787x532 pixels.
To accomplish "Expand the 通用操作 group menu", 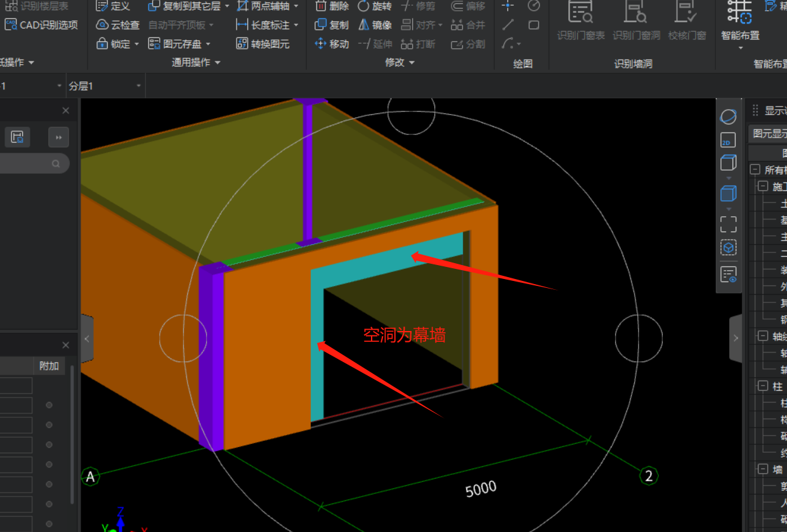I will pyautogui.click(x=196, y=63).
